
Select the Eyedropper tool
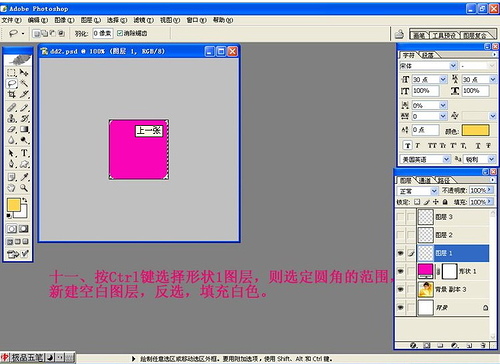[24, 177]
